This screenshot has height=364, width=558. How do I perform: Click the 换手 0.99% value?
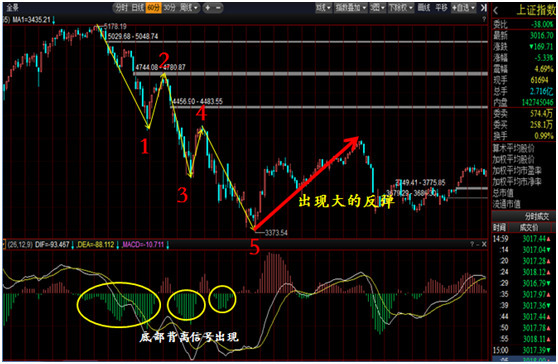[544, 136]
